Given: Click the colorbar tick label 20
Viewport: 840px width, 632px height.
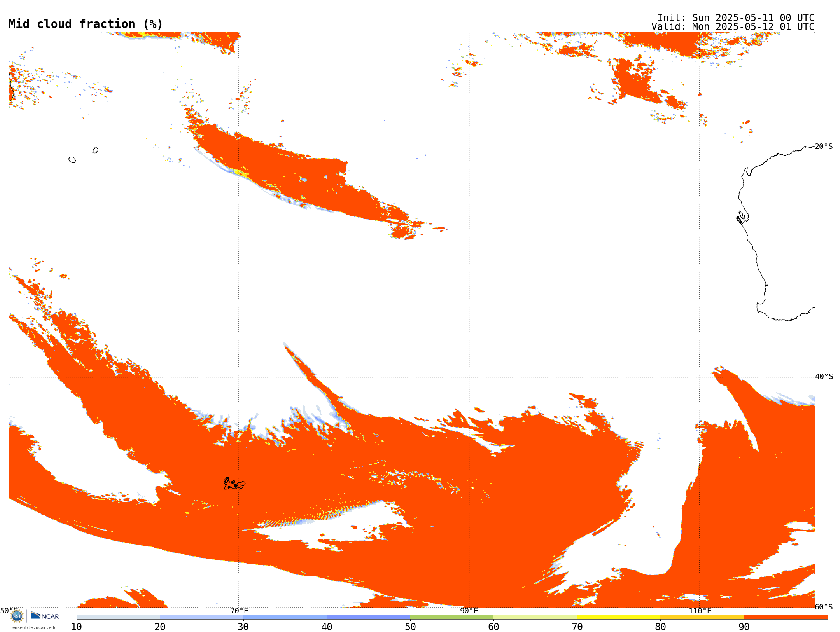Looking at the screenshot, I should click(160, 627).
